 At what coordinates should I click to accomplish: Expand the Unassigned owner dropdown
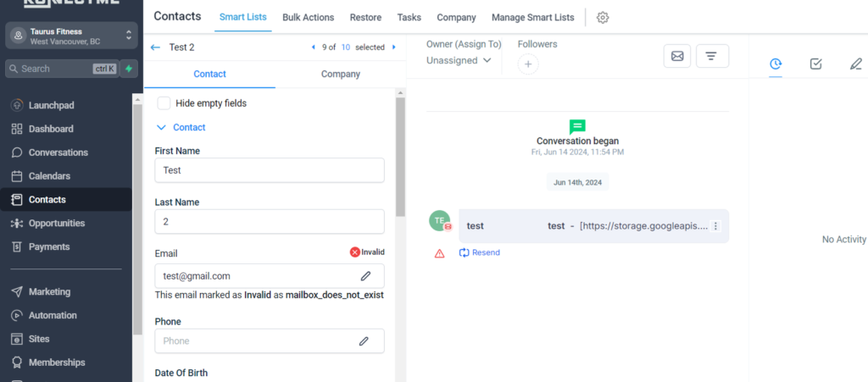pos(459,61)
